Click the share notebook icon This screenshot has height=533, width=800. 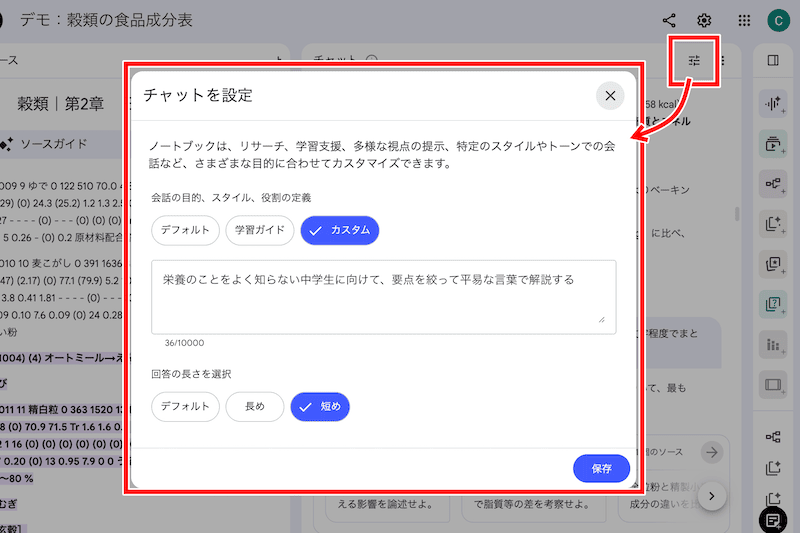coord(669,20)
